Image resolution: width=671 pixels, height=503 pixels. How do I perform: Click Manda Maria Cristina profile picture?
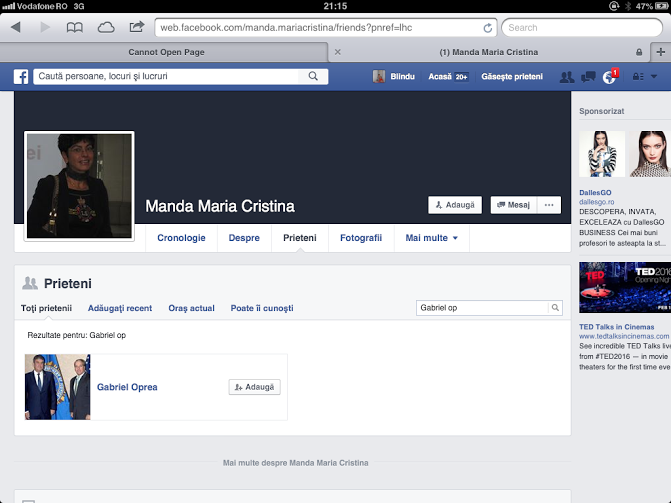pyautogui.click(x=79, y=186)
